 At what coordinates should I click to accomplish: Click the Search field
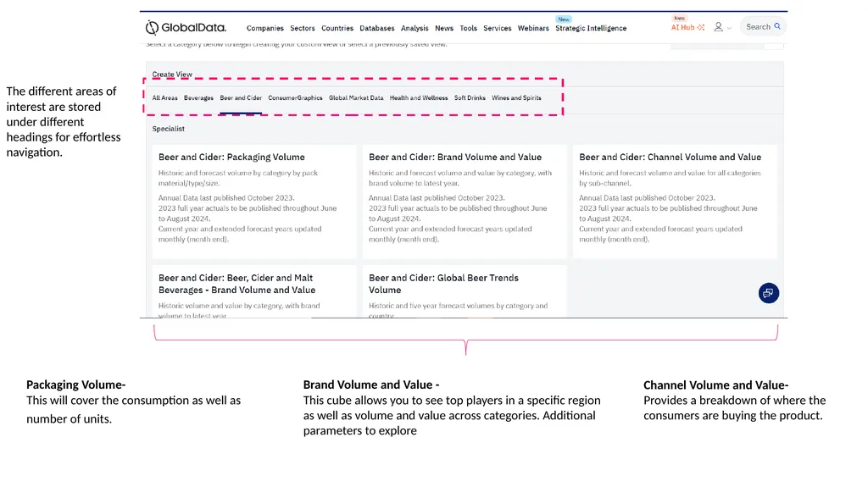coord(763,26)
